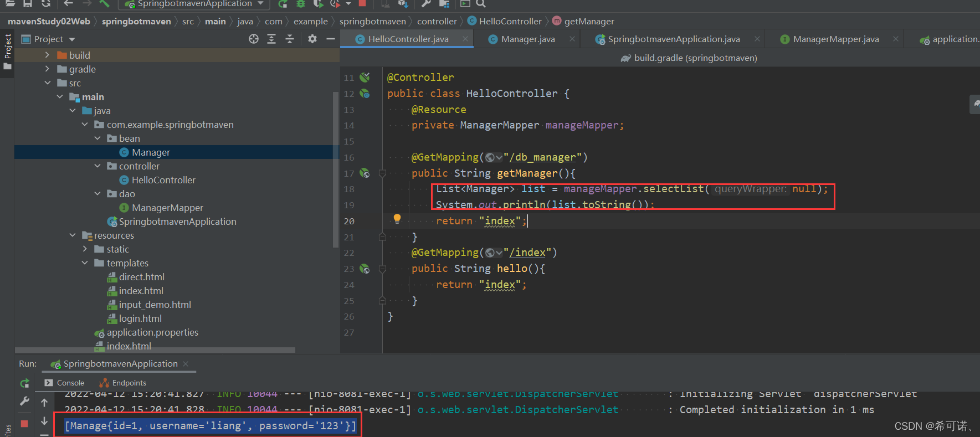Run with coverage using the shield icon
The width and height of the screenshot is (980, 437).
coord(318,3)
